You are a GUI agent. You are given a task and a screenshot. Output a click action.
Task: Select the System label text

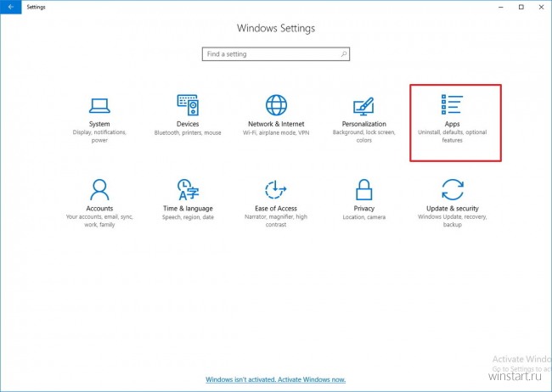point(99,124)
